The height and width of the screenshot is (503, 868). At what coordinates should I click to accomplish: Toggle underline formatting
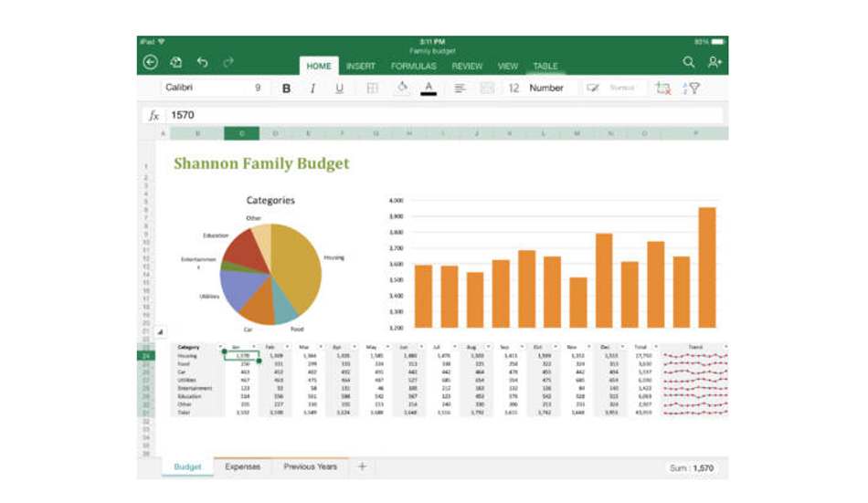click(339, 89)
